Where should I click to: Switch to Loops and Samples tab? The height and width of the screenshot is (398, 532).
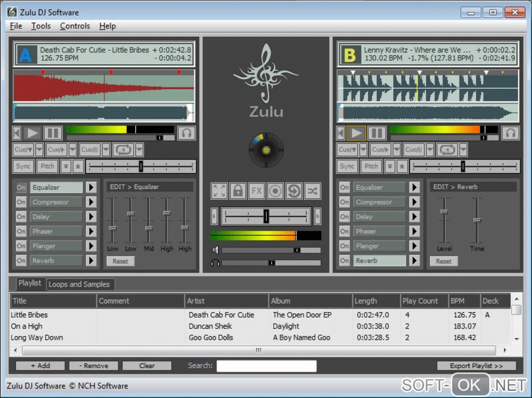(79, 284)
